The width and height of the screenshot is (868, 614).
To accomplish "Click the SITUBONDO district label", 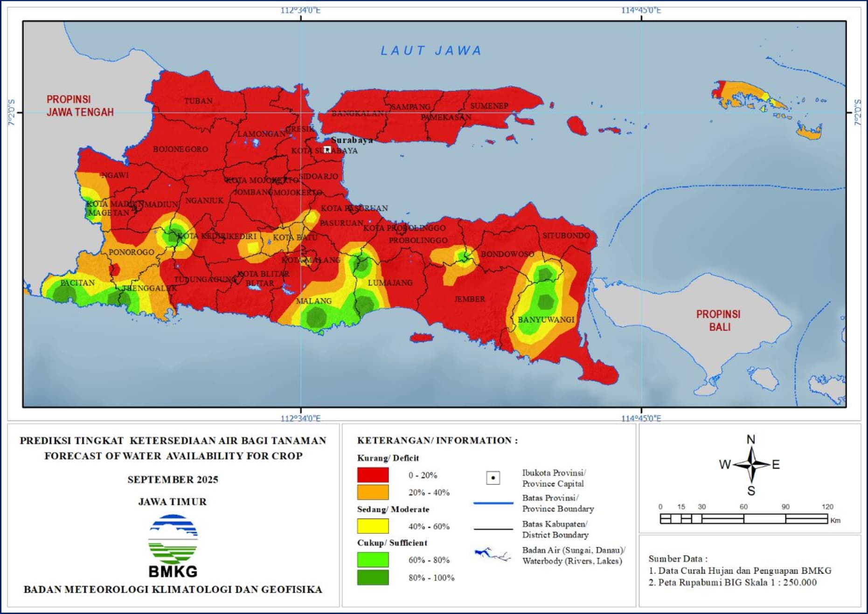I will [x=566, y=235].
